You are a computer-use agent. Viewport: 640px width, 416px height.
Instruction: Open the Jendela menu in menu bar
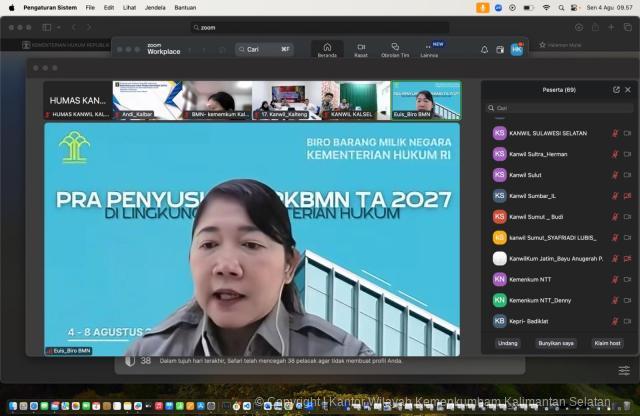[155, 7]
